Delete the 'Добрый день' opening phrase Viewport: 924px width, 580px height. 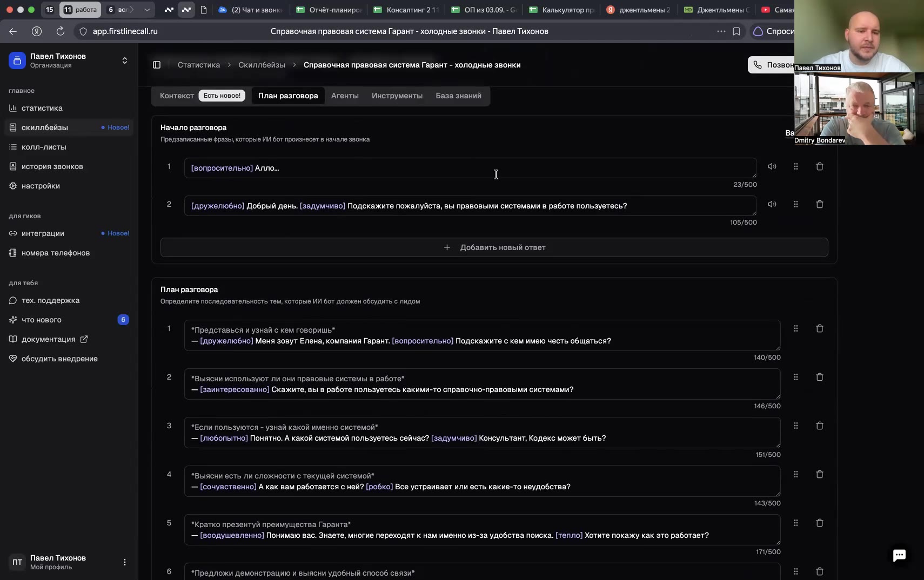coord(820,204)
